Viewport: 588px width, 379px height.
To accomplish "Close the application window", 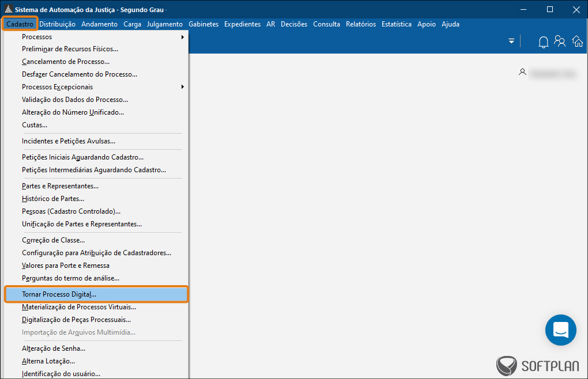I will [x=576, y=9].
